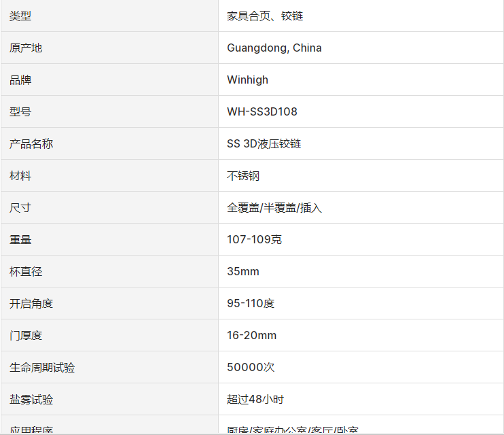The image size is (504, 435).
Task: Select the 不锈钢 material value
Action: click(243, 175)
